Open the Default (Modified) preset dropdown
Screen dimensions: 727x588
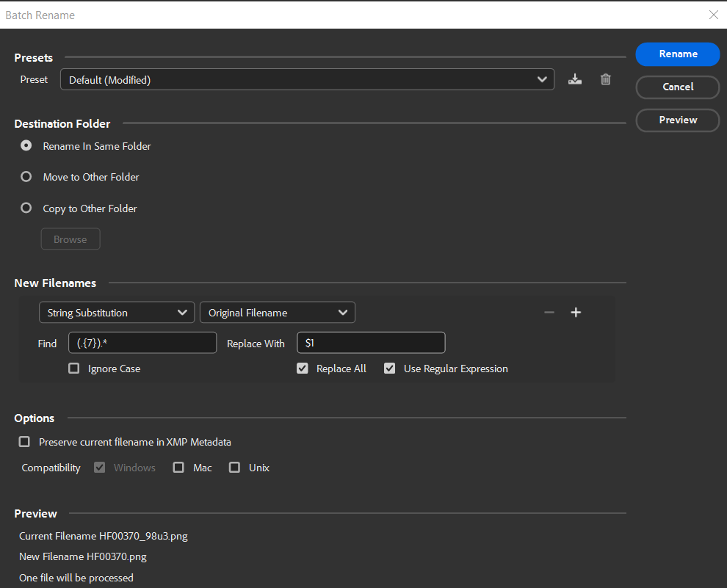click(x=307, y=79)
